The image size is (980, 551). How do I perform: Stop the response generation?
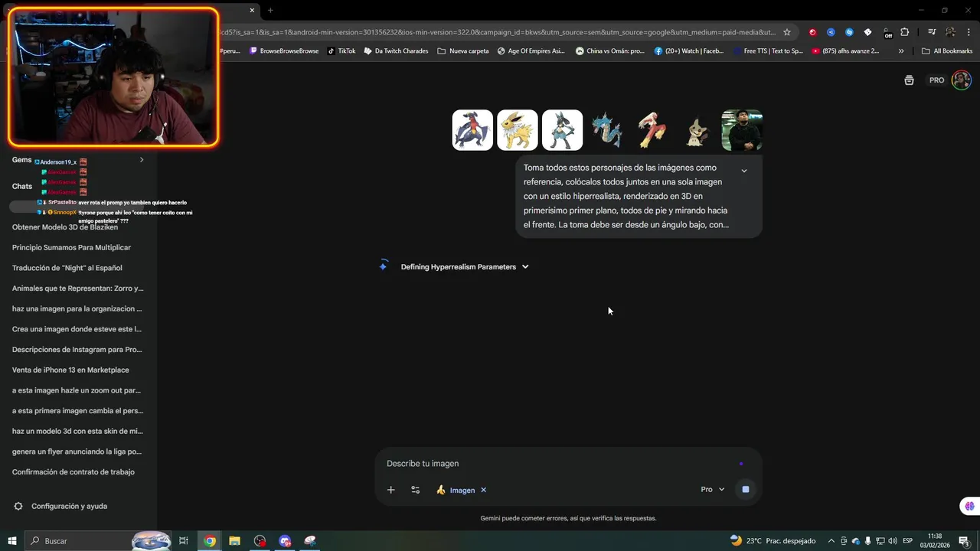tap(746, 490)
